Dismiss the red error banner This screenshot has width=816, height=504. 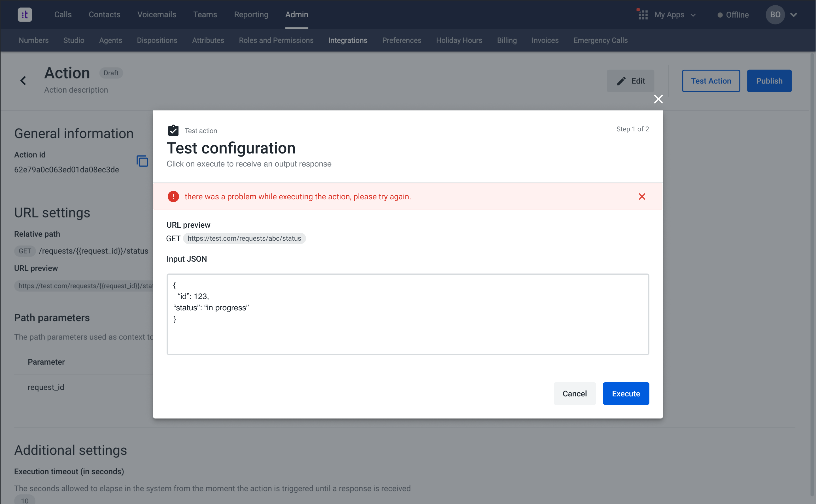click(641, 197)
